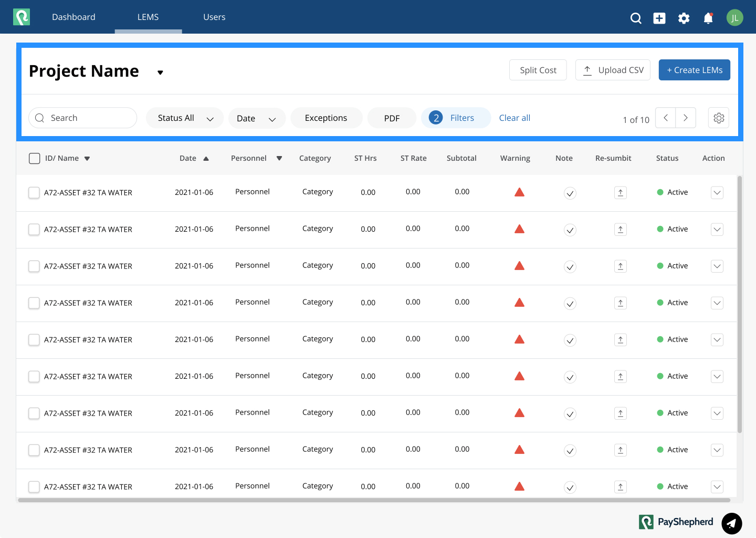Go to the next page of results

686,118
